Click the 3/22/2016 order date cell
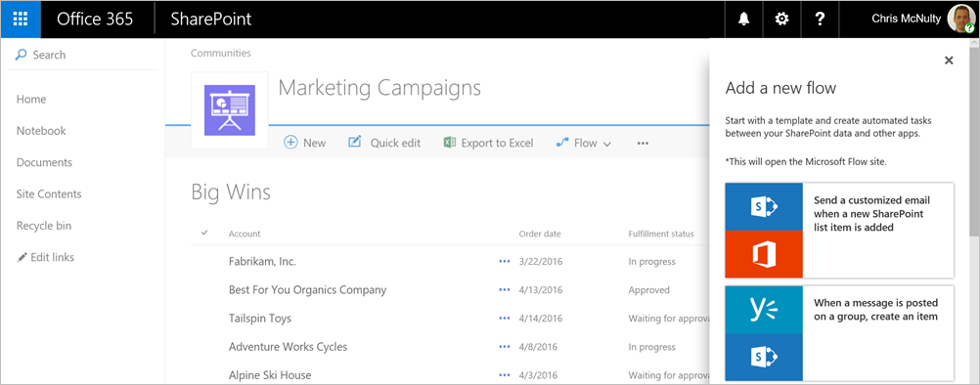980x385 pixels. (541, 262)
